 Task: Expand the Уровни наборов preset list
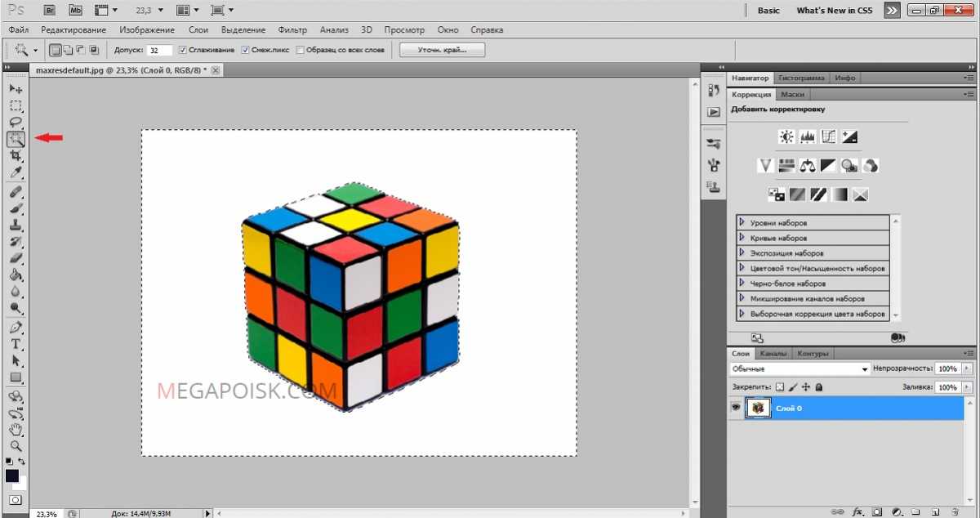[x=742, y=222]
